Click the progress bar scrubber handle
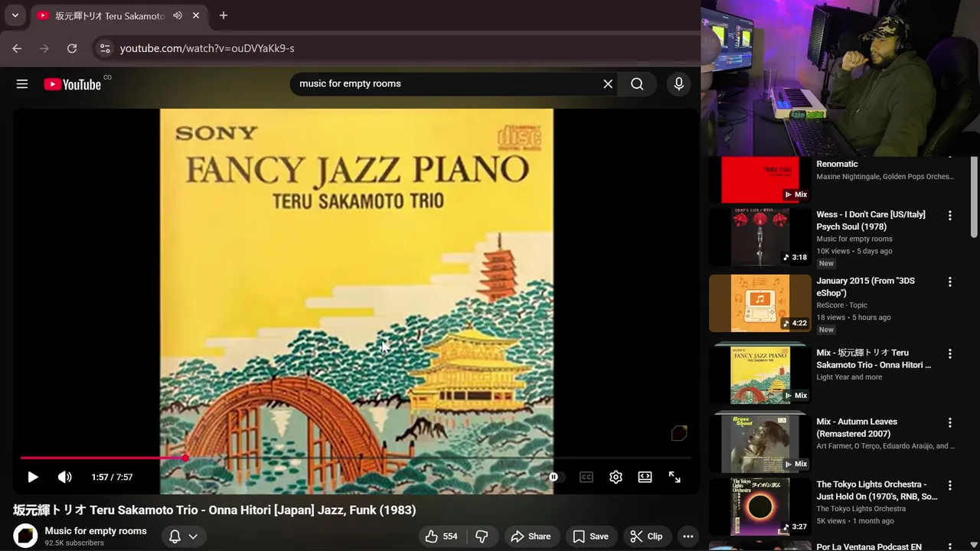The image size is (980, 551). pos(185,458)
